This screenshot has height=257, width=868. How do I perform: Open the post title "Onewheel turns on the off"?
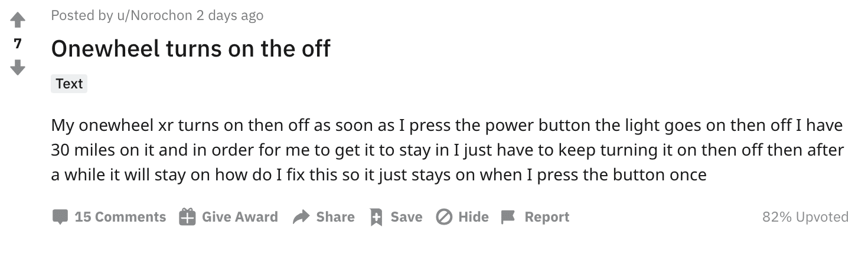(190, 48)
